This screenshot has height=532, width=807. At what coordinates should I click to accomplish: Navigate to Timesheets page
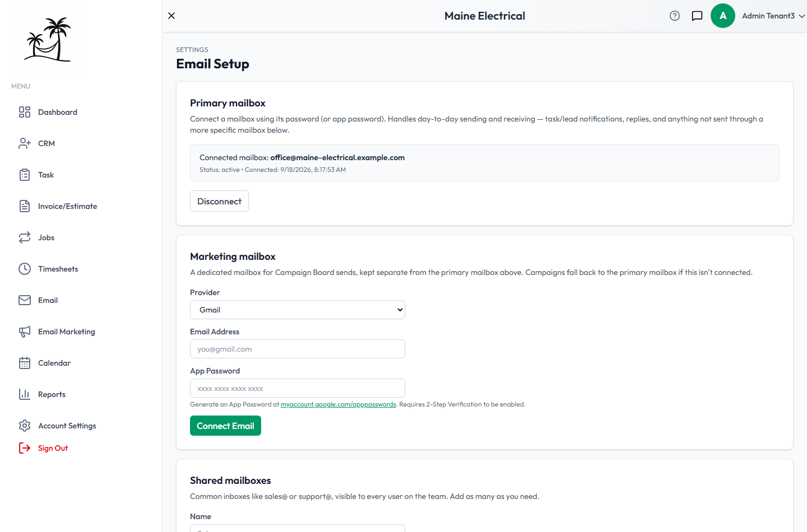coord(58,269)
